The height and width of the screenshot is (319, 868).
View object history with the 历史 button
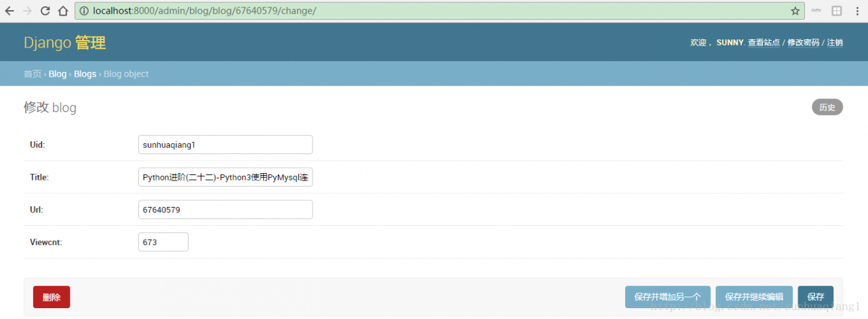coord(827,107)
